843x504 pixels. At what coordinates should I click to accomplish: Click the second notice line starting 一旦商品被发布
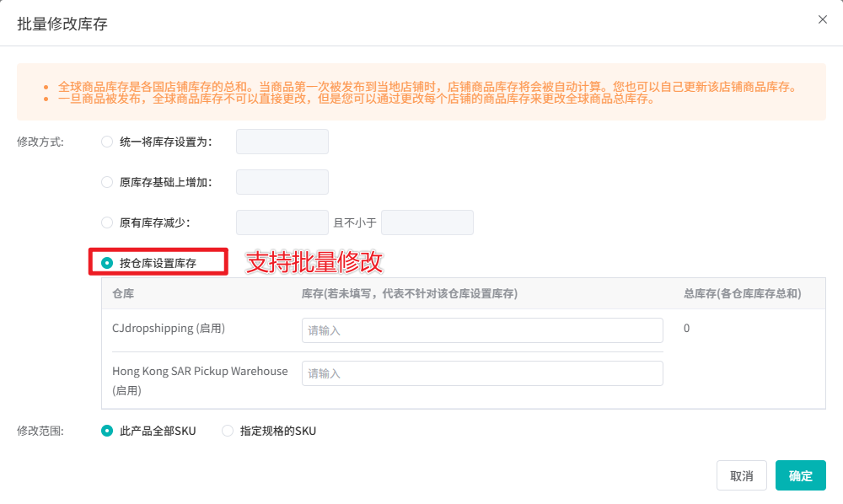click(x=357, y=99)
